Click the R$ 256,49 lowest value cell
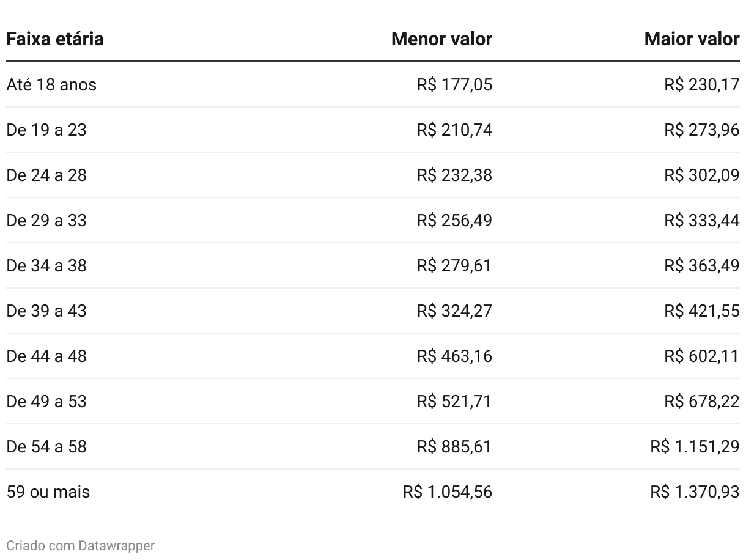 point(454,220)
